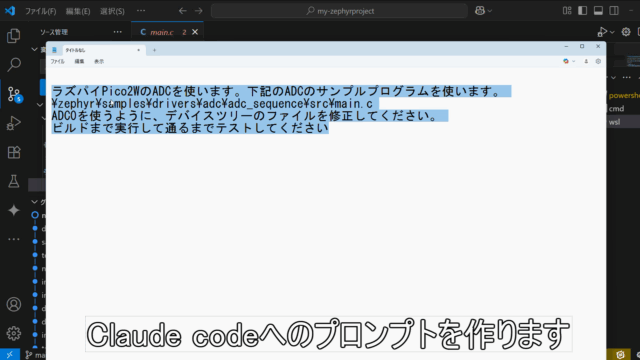Screen dimensions: 640x360
Task: Show more menus via title bar ellipsis
Action: click(x=141, y=11)
